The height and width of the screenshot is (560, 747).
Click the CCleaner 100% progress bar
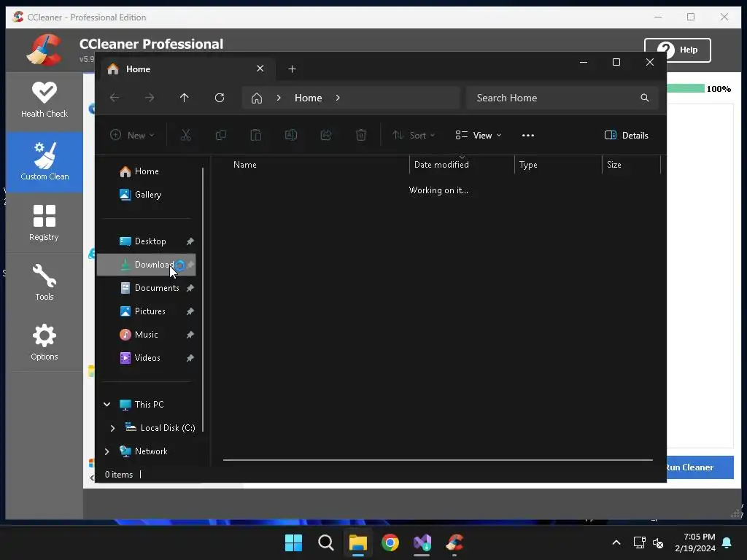686,88
